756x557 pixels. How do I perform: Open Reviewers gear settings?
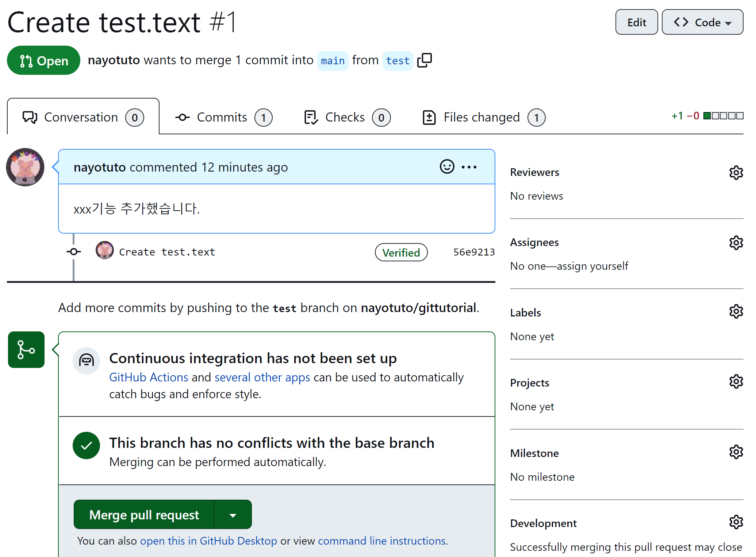pos(736,173)
